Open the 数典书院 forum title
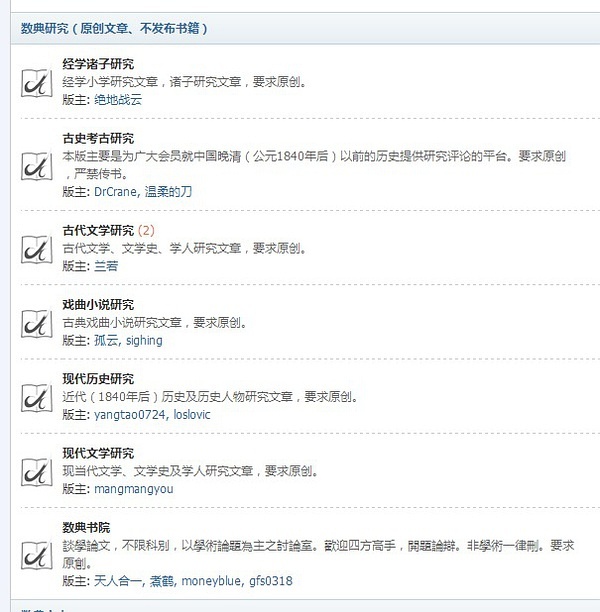The image size is (600, 612). (86, 528)
